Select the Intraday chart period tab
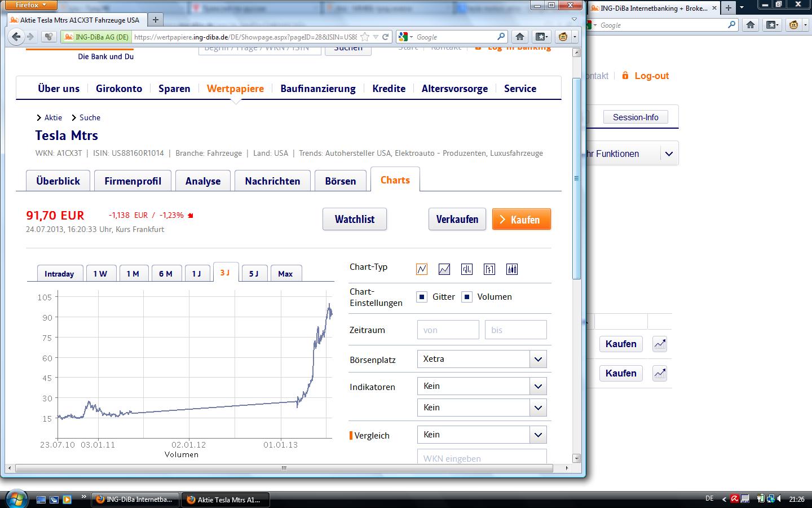812x508 pixels. coord(59,274)
